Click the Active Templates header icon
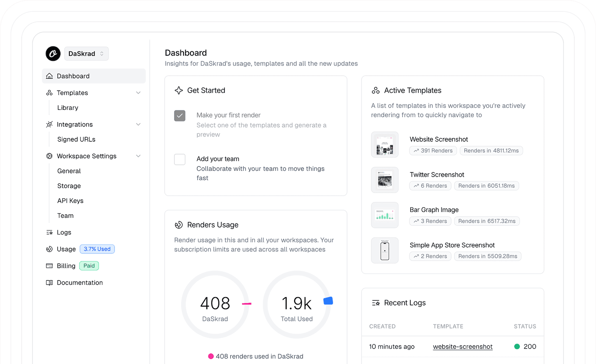This screenshot has width=596, height=364. coord(375,91)
